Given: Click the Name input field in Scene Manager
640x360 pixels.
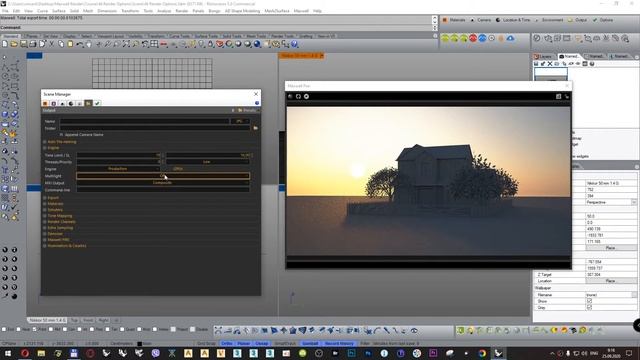Looking at the screenshot, I should coord(144,121).
